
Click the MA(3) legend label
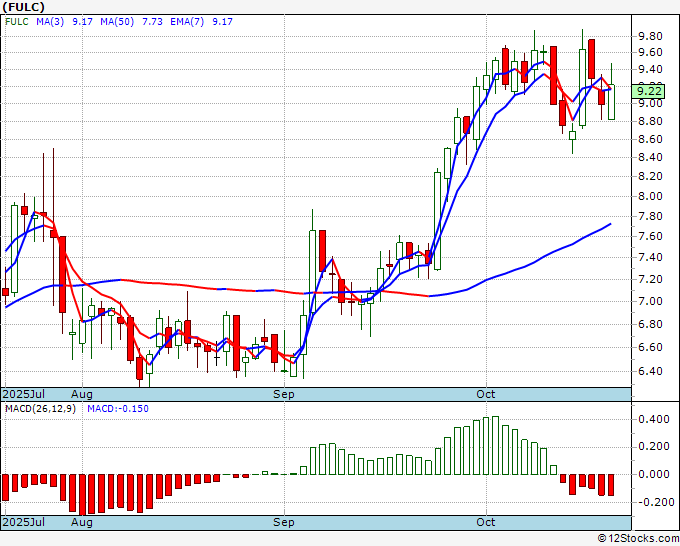(x=50, y=21)
